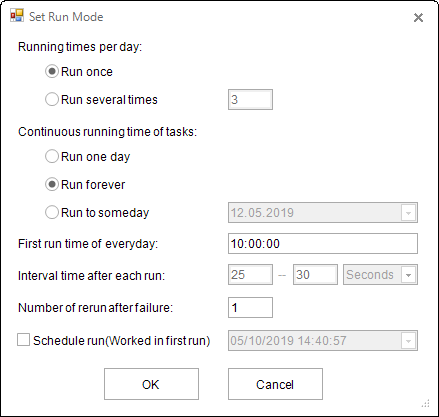
Task: Select Run one day option
Action: [52, 156]
